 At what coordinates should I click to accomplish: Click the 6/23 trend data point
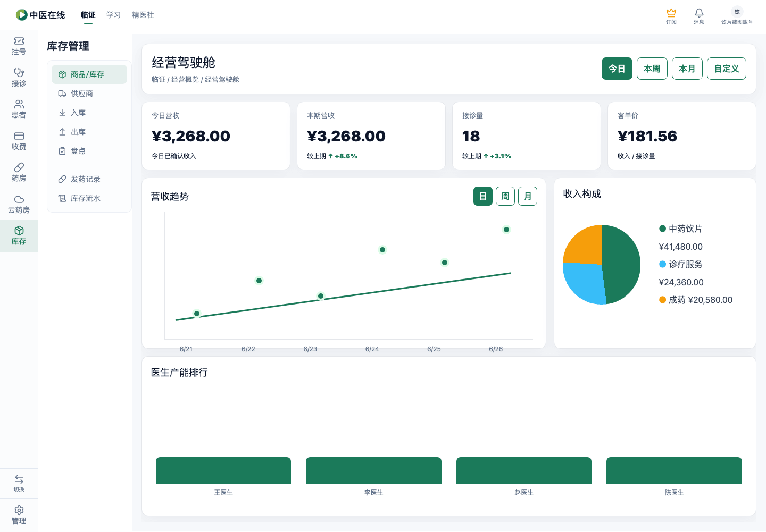click(x=321, y=296)
